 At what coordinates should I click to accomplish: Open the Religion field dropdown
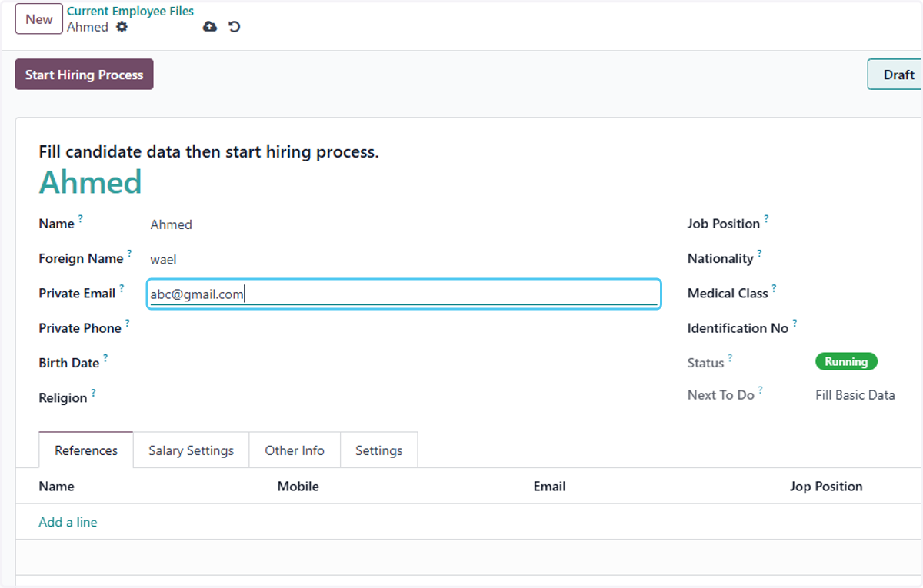[x=404, y=398]
